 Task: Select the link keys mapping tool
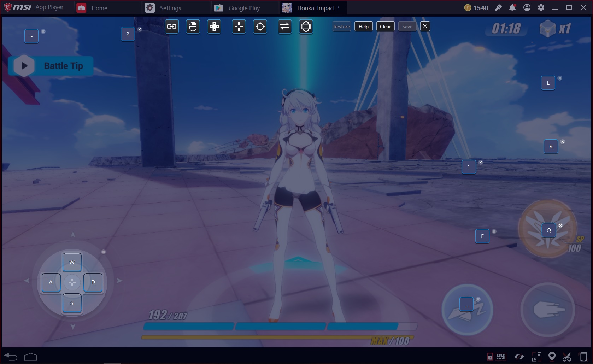coord(172,27)
